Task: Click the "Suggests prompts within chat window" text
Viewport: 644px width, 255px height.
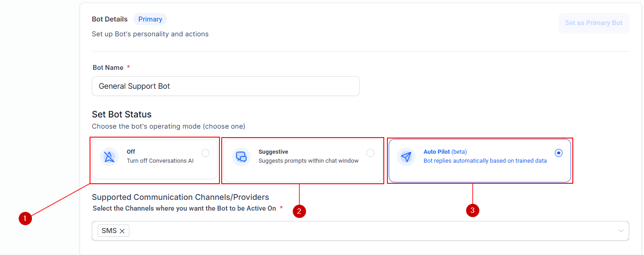Action: [x=308, y=161]
